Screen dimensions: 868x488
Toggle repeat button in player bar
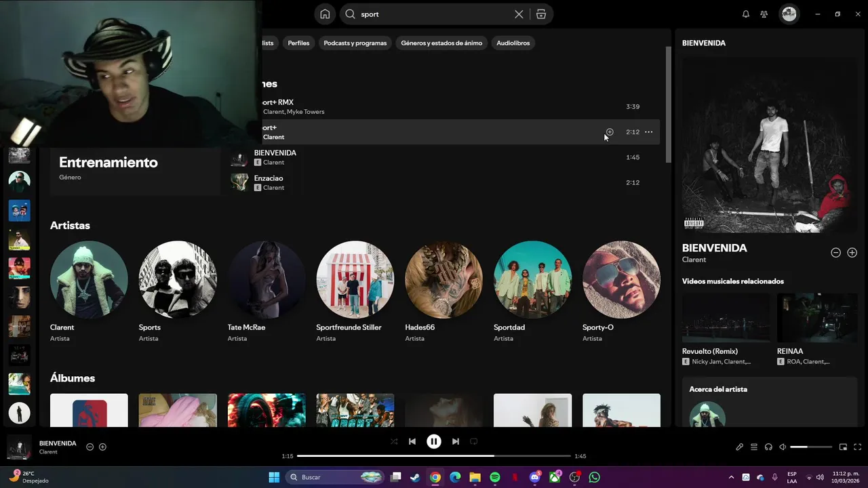click(474, 441)
